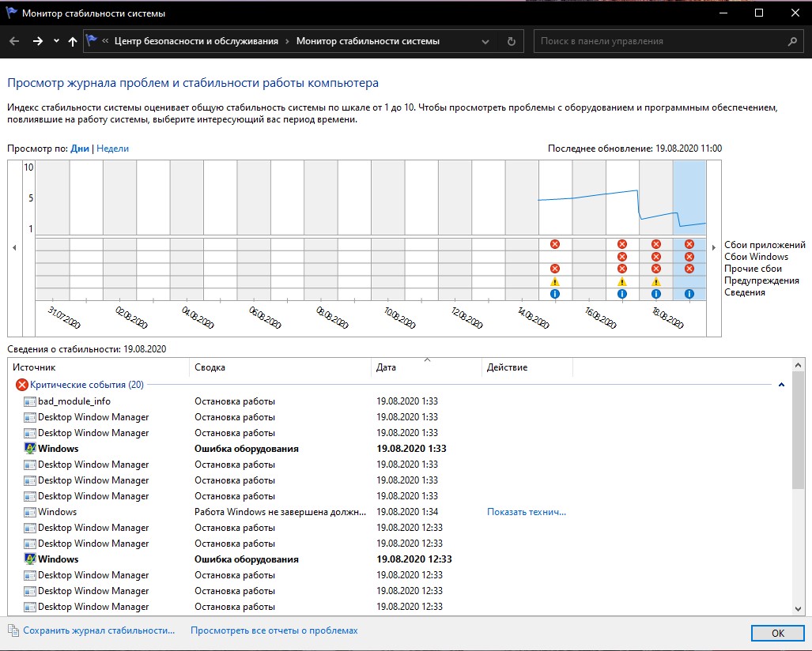Select information icon for 17.08.2020

click(622, 294)
